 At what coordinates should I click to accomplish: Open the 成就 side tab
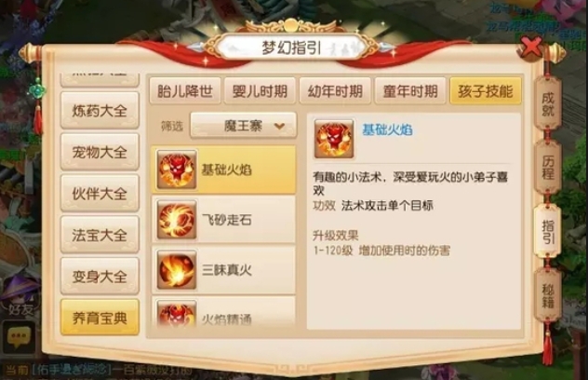pyautogui.click(x=548, y=104)
